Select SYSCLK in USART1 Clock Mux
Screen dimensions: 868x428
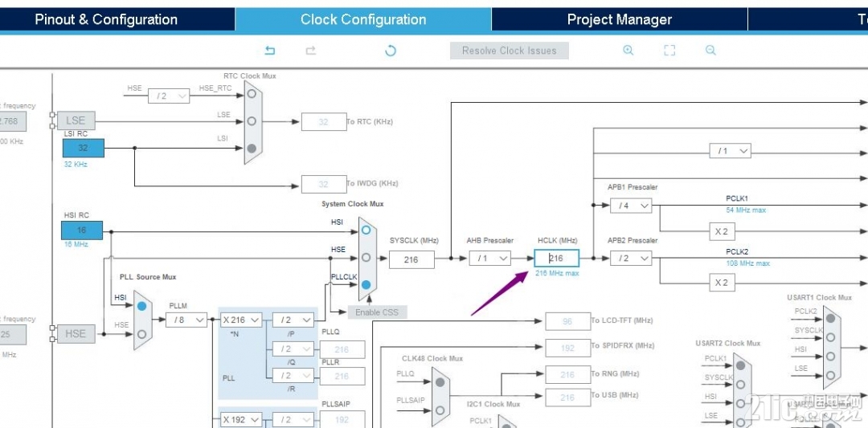click(829, 337)
